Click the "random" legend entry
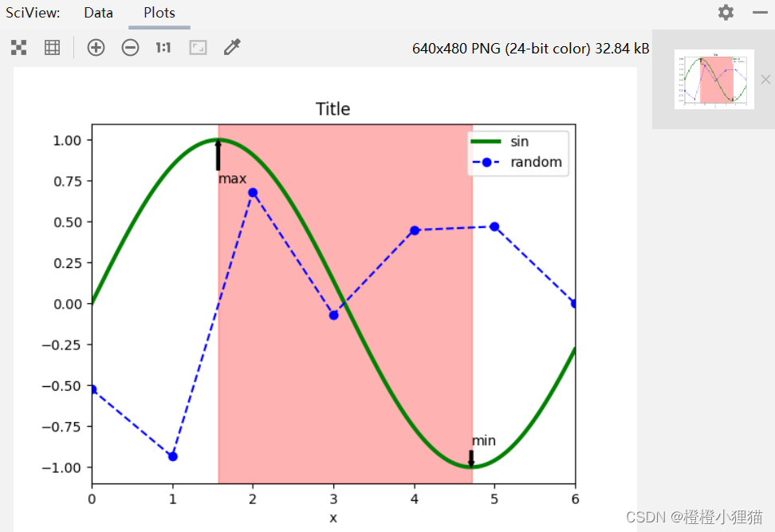 536,162
